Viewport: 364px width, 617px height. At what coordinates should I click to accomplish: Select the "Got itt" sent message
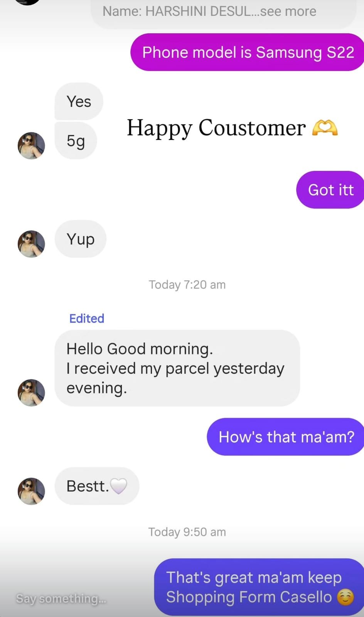pos(330,190)
